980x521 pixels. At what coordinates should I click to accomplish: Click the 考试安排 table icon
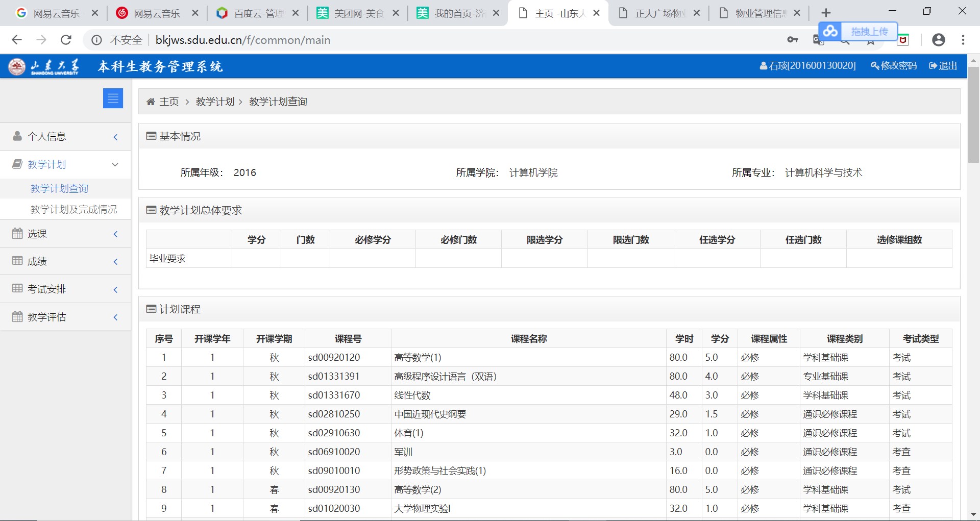[17, 288]
